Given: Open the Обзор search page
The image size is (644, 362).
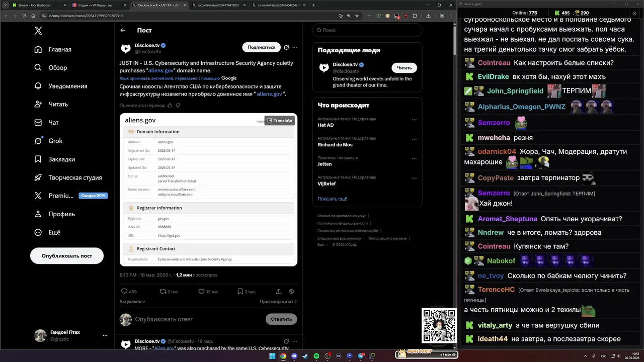Looking at the screenshot, I should 50,67.
